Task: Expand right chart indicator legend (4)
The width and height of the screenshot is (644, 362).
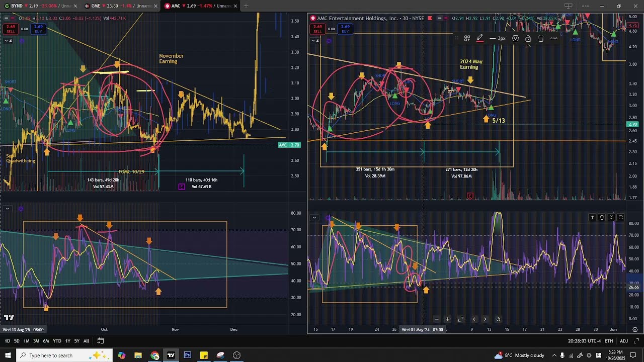Action: (314, 41)
